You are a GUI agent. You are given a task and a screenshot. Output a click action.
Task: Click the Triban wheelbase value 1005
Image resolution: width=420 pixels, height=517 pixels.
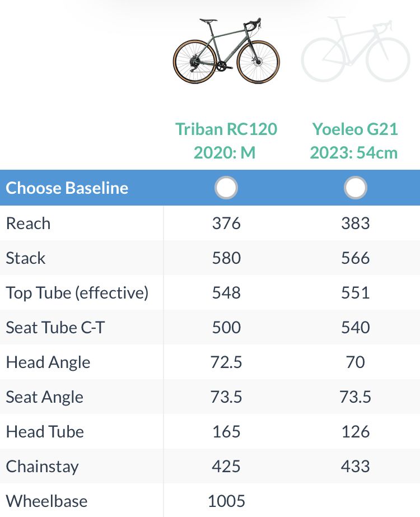(226, 501)
